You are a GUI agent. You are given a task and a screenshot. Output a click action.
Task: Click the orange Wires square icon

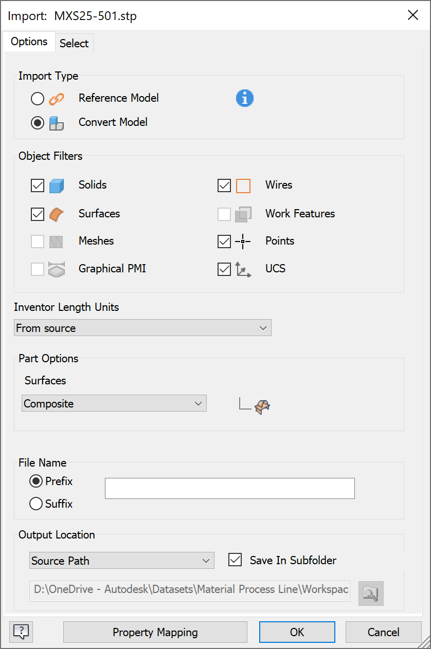[x=243, y=186]
